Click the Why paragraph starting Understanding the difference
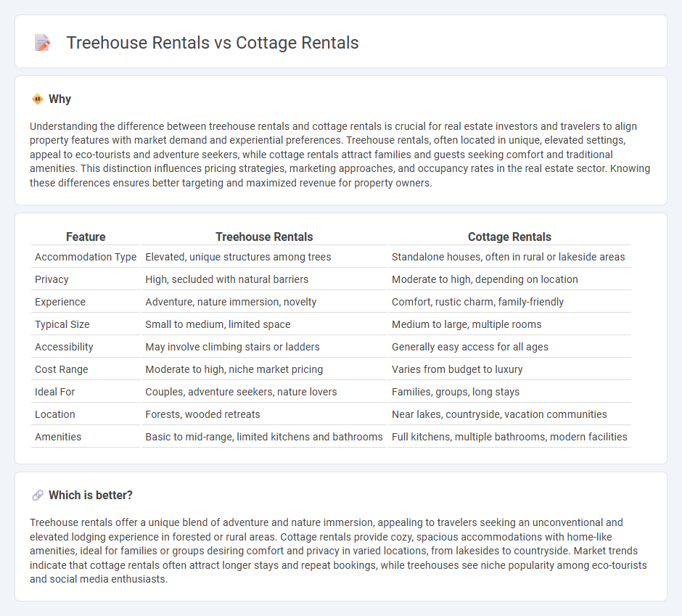The image size is (682, 616). coord(340,155)
